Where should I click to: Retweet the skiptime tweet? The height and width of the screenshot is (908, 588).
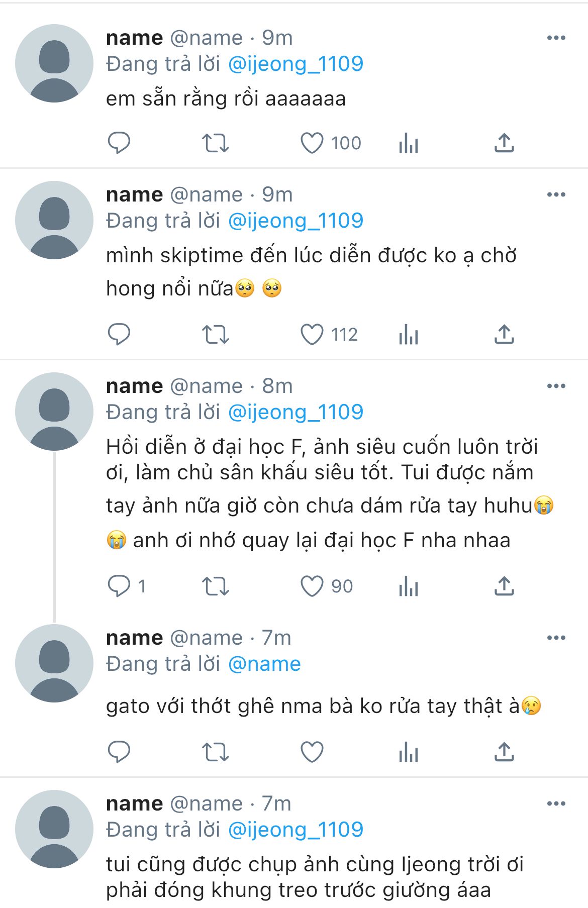[x=216, y=335]
